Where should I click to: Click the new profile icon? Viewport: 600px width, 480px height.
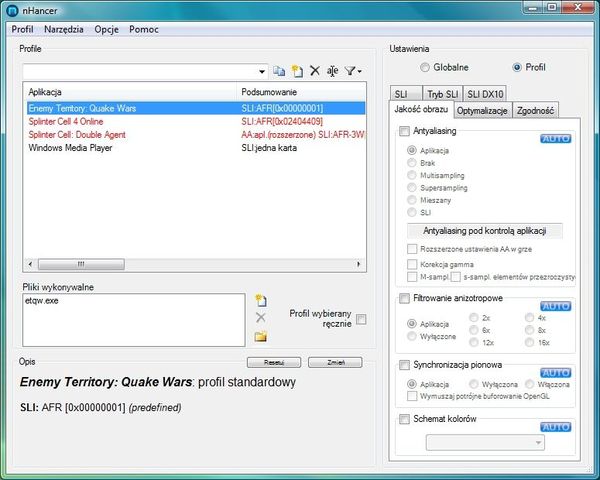click(297, 71)
